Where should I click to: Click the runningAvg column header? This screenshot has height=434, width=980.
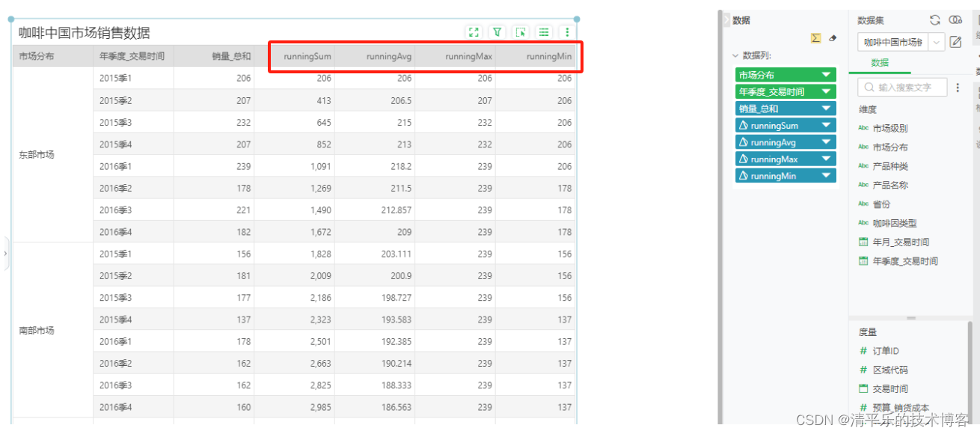tap(374, 56)
